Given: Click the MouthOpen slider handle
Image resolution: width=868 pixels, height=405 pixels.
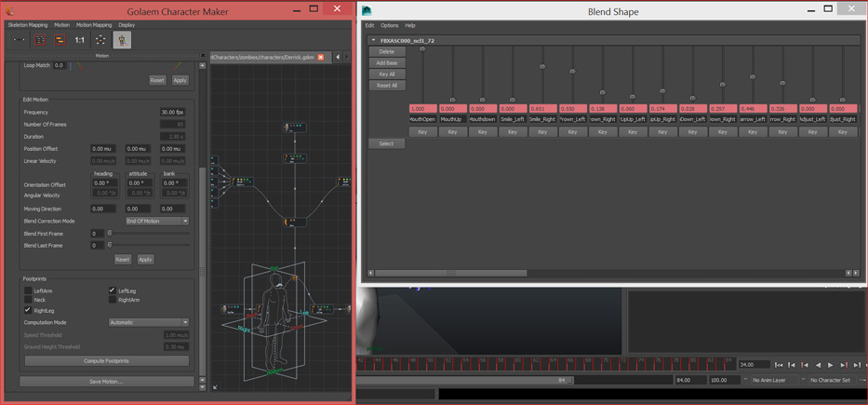Looking at the screenshot, I should point(423,48).
